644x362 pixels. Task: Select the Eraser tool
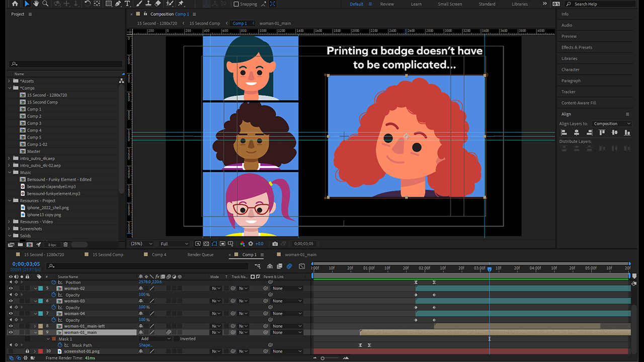tap(158, 4)
